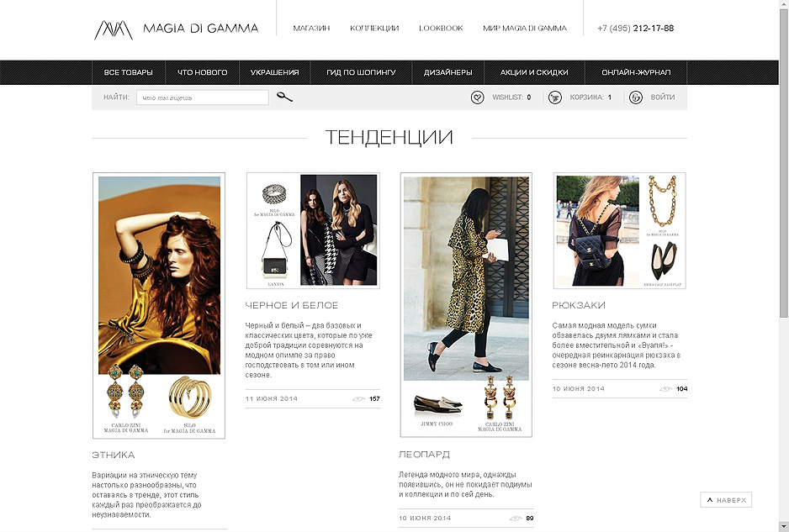Click the eye views icon under Черное и белое
789x532 pixels.
[x=358, y=398]
